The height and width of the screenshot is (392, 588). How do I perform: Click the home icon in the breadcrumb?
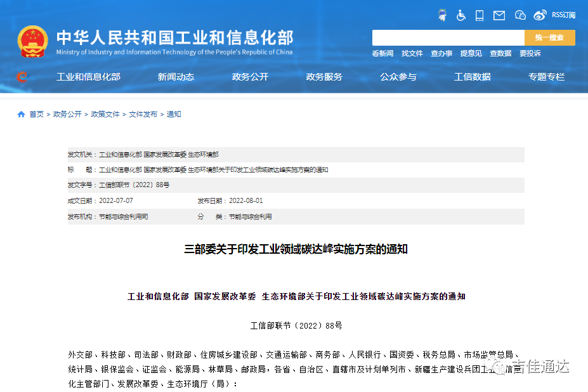[20, 114]
